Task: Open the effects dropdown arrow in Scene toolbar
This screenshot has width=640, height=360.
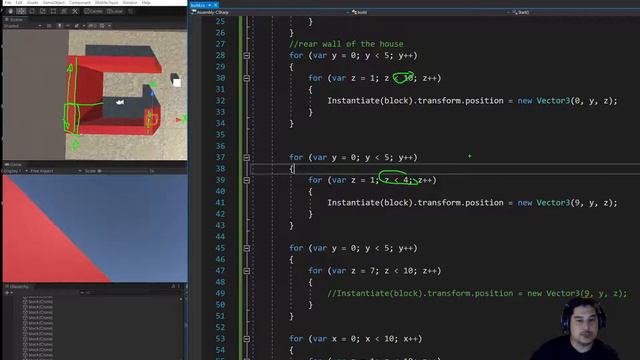Action: 83,26
